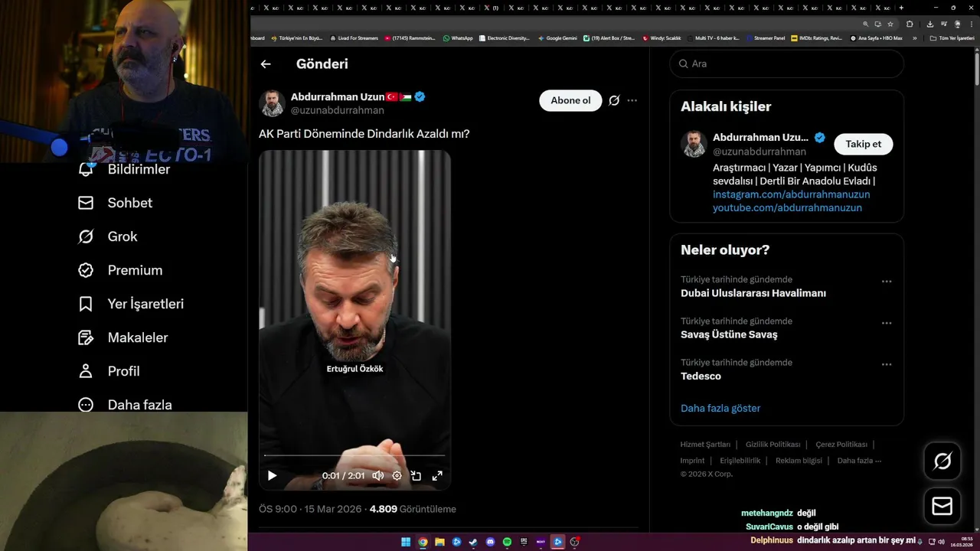Open Google Gemini bookmark
980x551 pixels.
pyautogui.click(x=557, y=37)
